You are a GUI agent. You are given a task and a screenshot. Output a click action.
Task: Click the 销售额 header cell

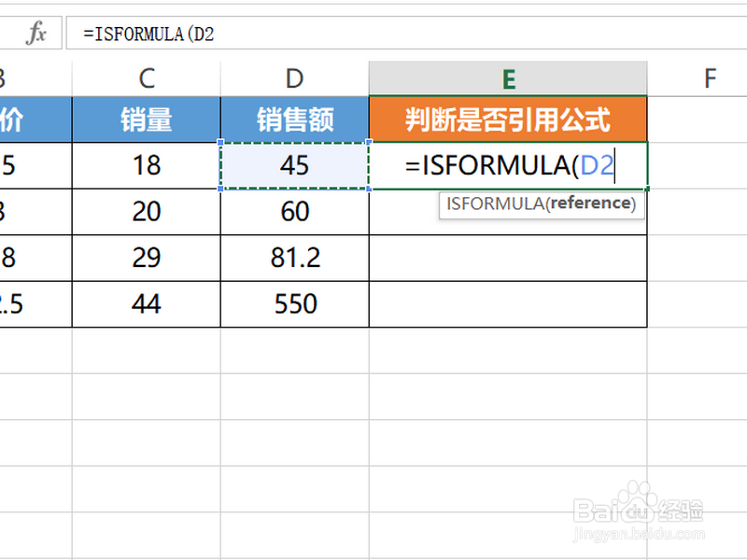coord(295,119)
